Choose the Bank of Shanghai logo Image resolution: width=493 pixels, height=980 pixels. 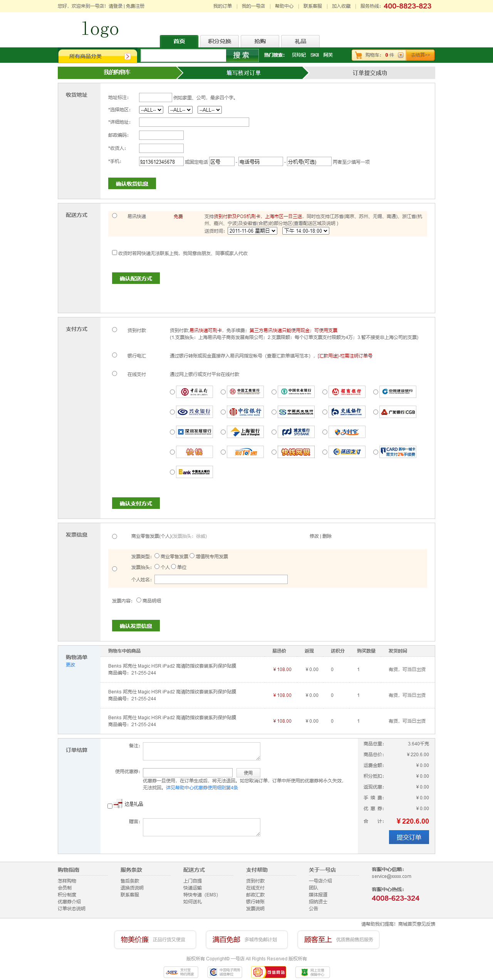tap(245, 432)
